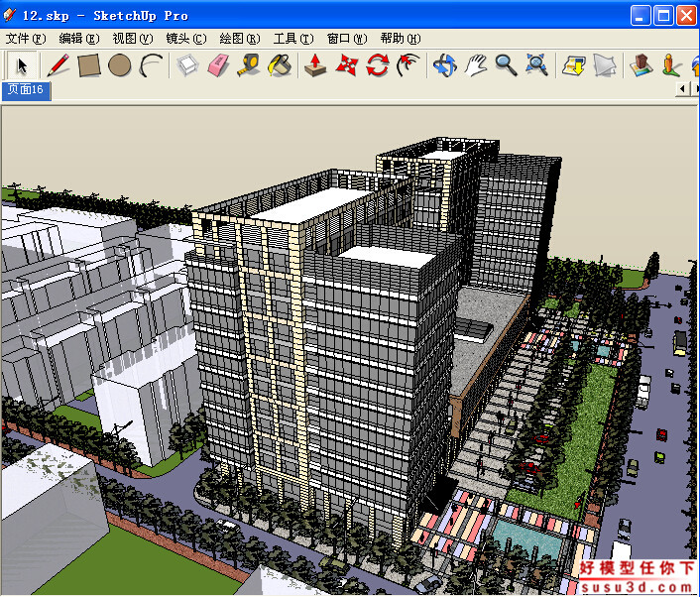
Task: Close the SketchUp Pro window
Action: [x=686, y=16]
